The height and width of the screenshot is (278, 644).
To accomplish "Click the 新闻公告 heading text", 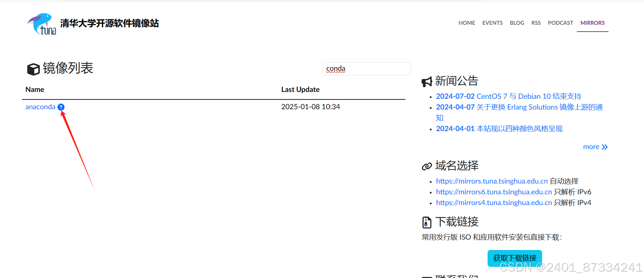I will pyautogui.click(x=457, y=81).
